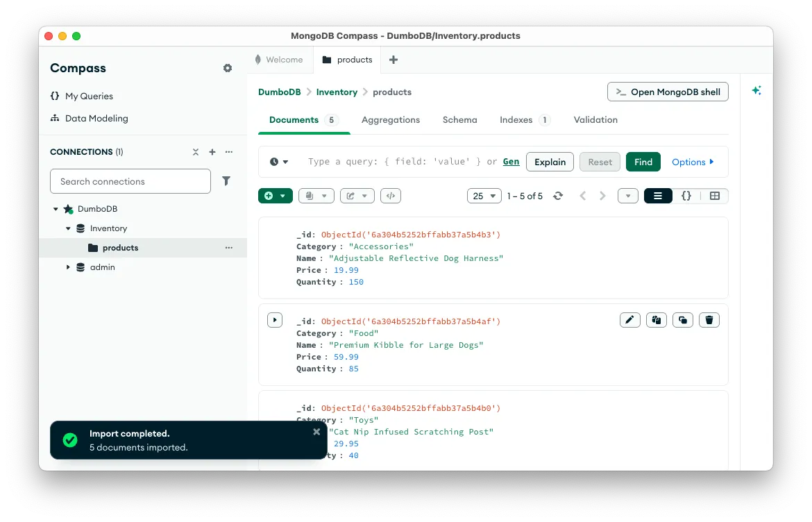Add new connection plus icon
The width and height of the screenshot is (812, 522).
pos(212,152)
